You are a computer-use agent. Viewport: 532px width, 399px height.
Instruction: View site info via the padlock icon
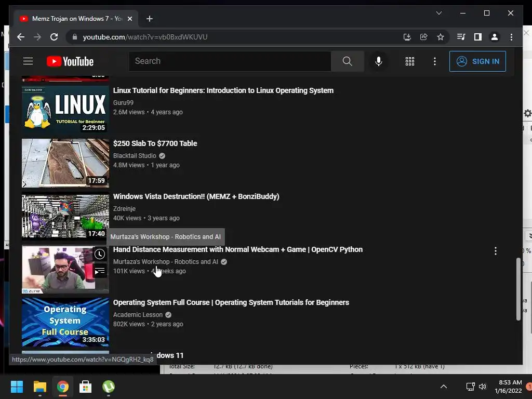pyautogui.click(x=75, y=37)
